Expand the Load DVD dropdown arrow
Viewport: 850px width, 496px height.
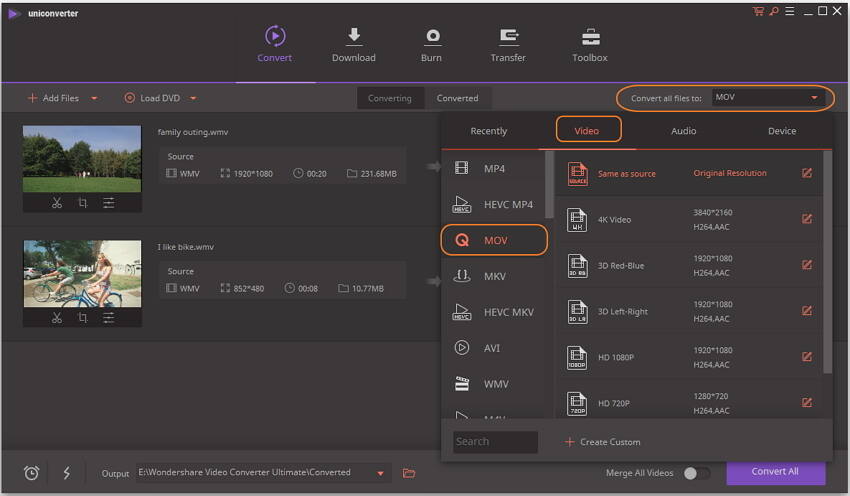pos(194,98)
